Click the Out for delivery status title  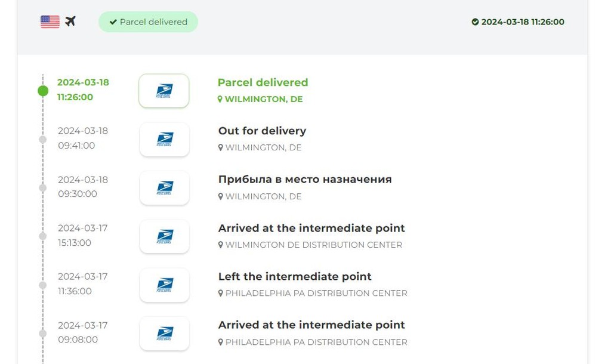[x=263, y=131]
